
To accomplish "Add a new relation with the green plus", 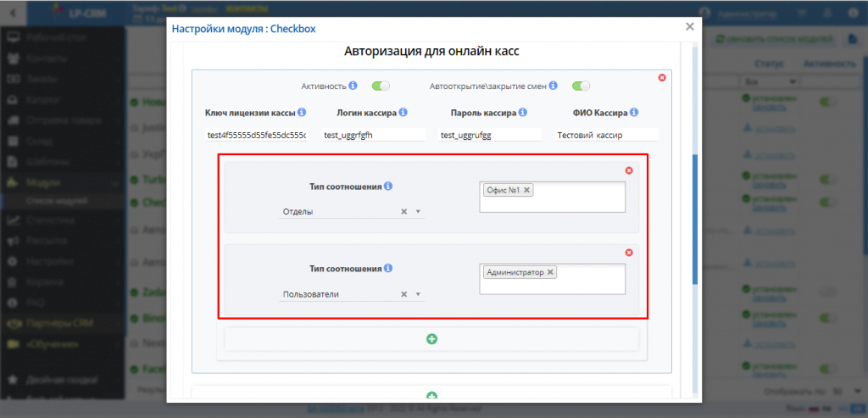I will pos(431,339).
